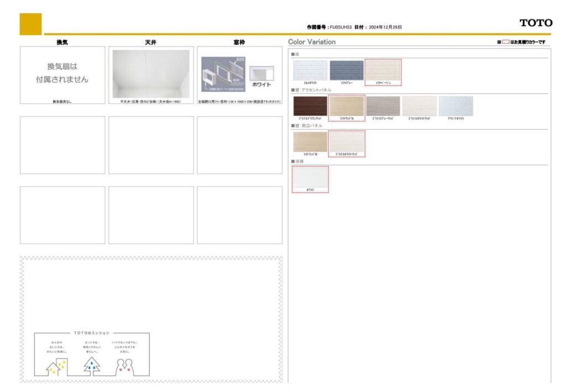
Task: Pick the dark brown accent panel swatch
Action: 310,106
